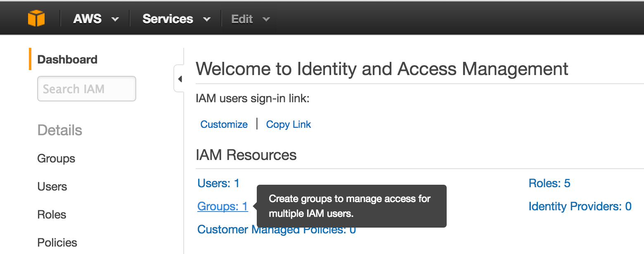This screenshot has height=254, width=644.
Task: Open the AWS dropdown arrow
Action: click(115, 19)
